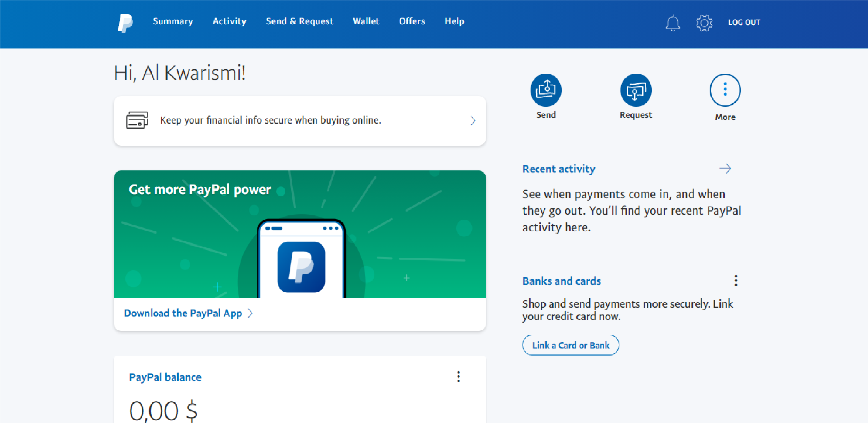
Task: Open the Wallet menu item
Action: [366, 21]
